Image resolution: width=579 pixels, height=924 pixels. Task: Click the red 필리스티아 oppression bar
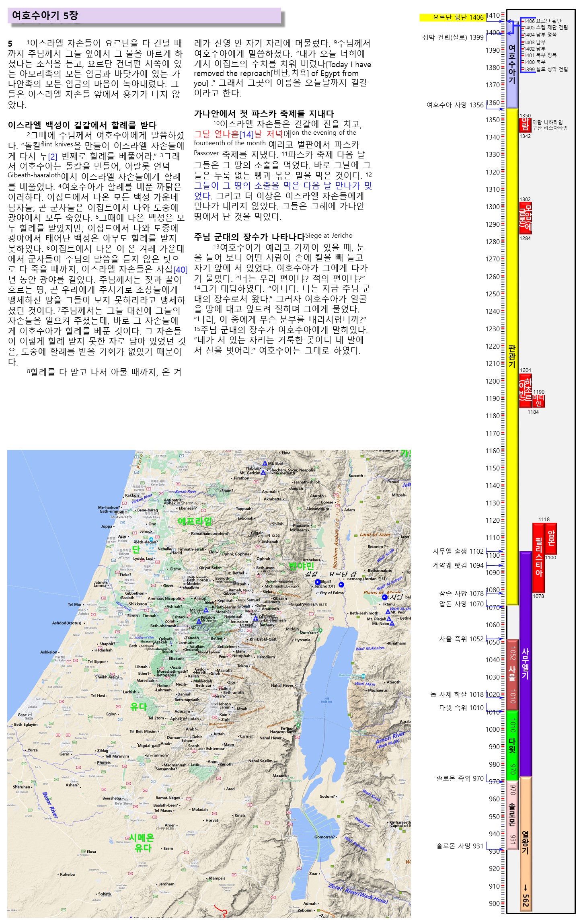pos(539,557)
